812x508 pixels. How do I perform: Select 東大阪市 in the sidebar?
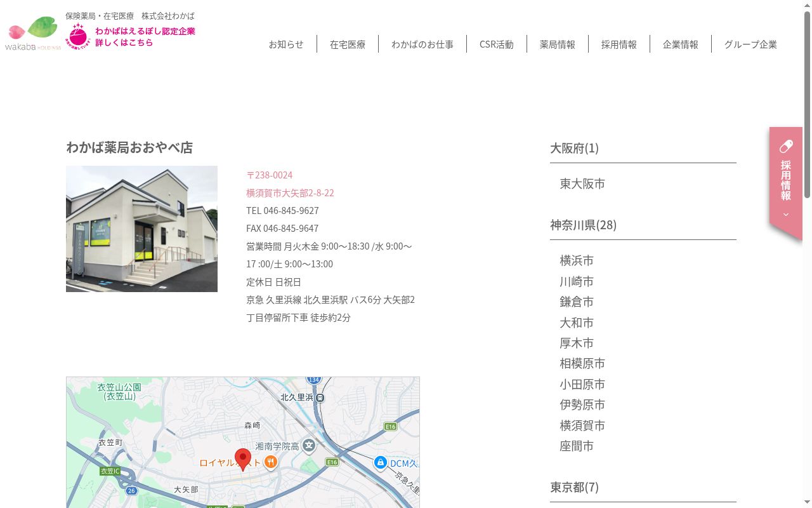pos(582,184)
